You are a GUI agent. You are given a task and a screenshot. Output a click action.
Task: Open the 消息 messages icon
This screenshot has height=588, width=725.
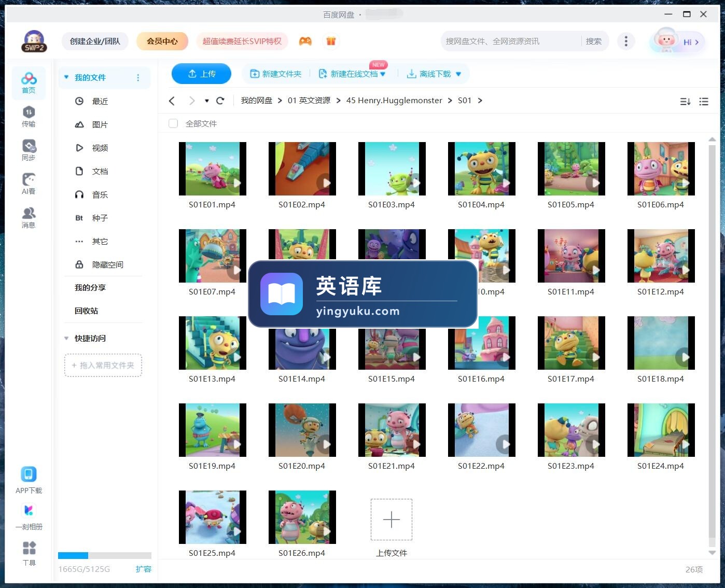pyautogui.click(x=29, y=218)
